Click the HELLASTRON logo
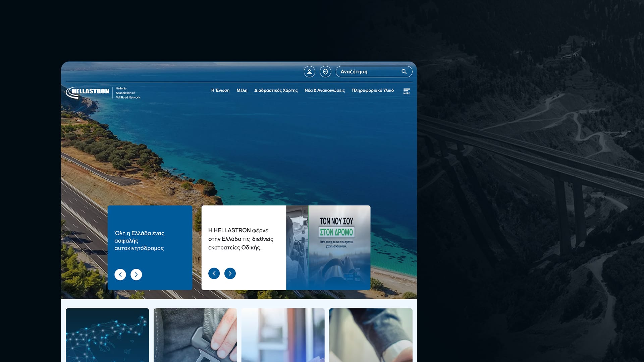 coord(88,92)
